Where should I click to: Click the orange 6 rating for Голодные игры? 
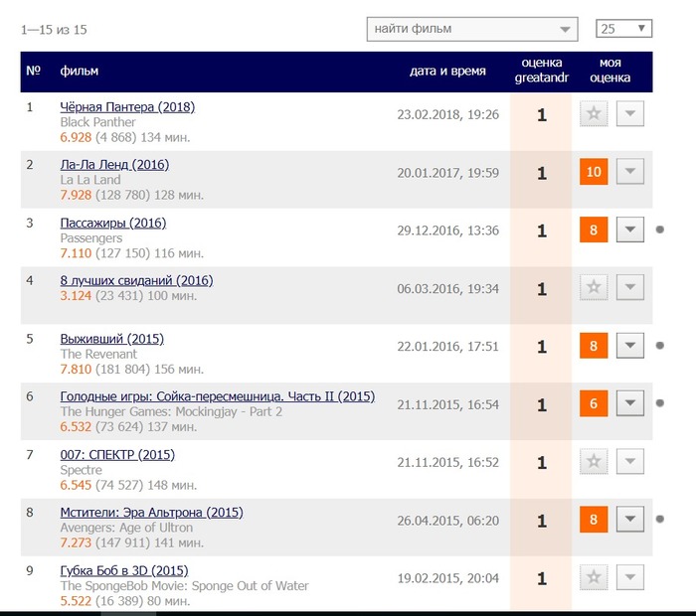coord(594,404)
